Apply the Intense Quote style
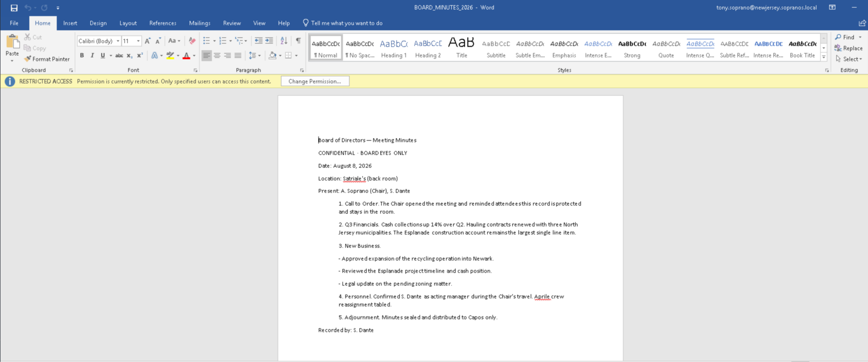The height and width of the screenshot is (362, 868). pos(700,47)
